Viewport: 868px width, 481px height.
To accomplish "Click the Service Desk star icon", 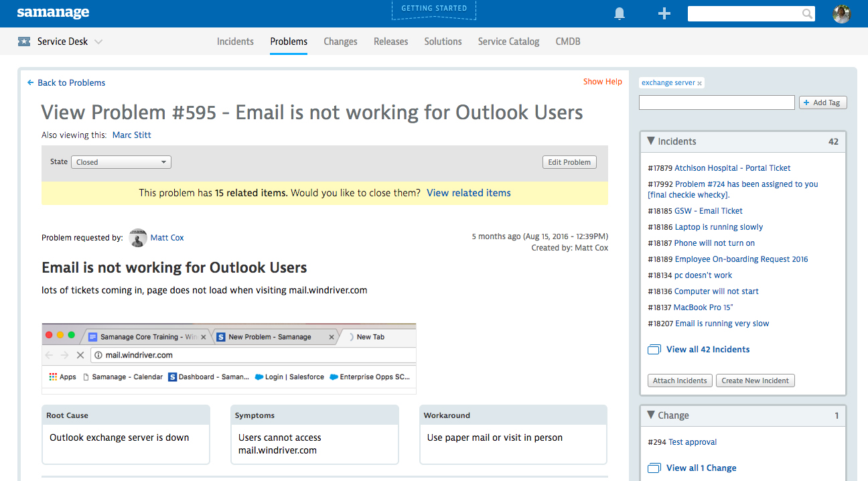I will [x=24, y=42].
